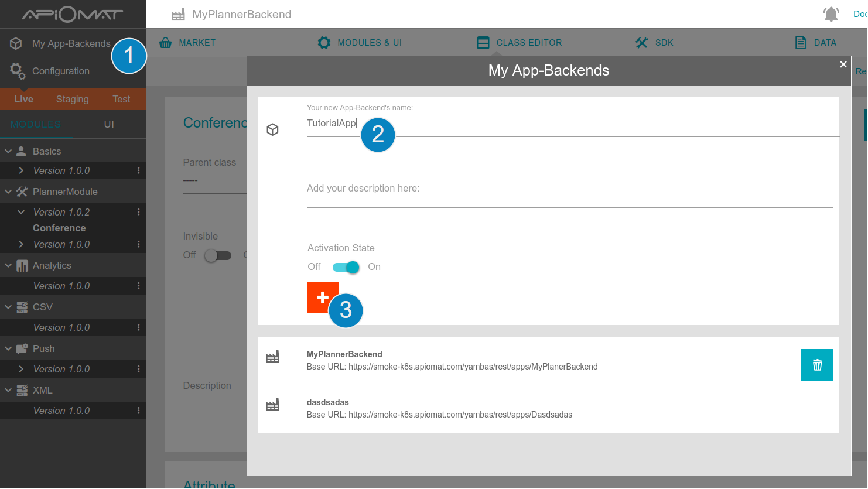The height and width of the screenshot is (489, 868).
Task: Click the Class Editor icon
Action: [x=483, y=43]
